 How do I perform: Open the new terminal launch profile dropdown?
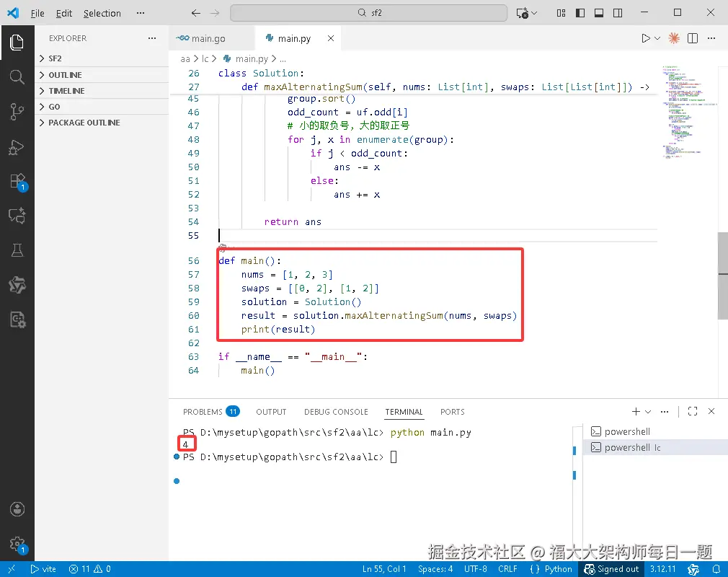(x=648, y=412)
